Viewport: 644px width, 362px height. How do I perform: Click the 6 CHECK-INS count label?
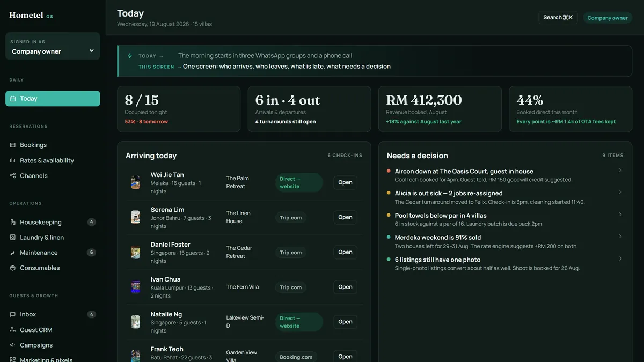coord(345,156)
